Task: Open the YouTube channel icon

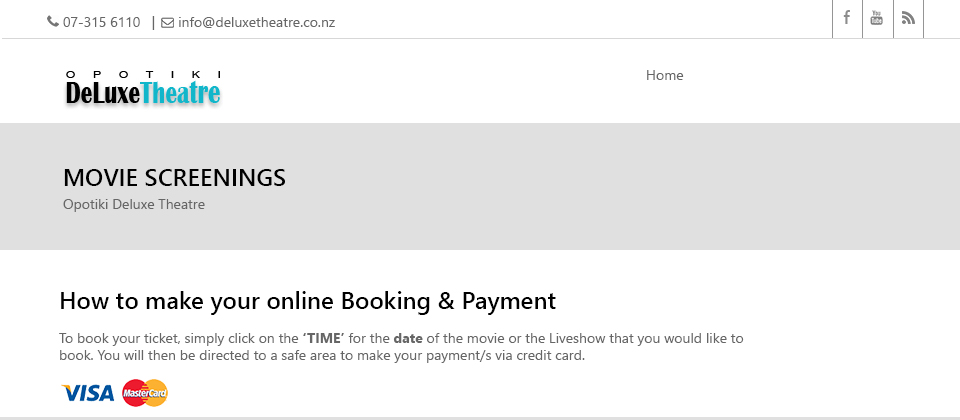Action: coord(877,18)
